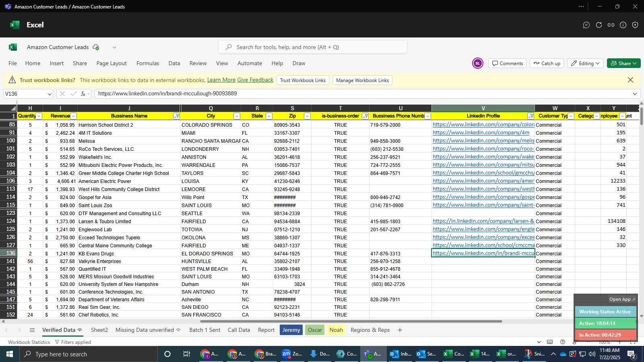This screenshot has width=644, height=362.
Task: Switch to the Call Data sheet tab
Action: (239, 330)
